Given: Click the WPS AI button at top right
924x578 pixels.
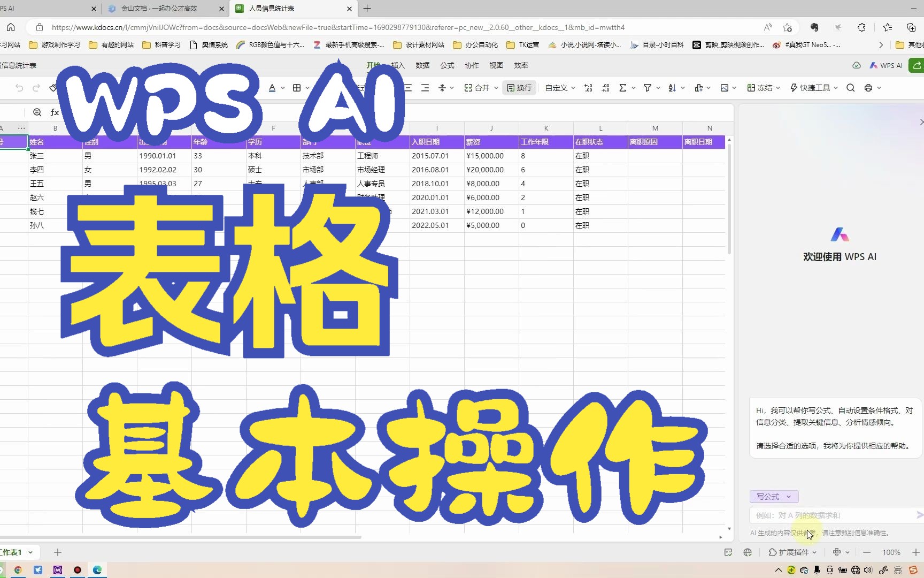Looking at the screenshot, I should pyautogui.click(x=886, y=65).
